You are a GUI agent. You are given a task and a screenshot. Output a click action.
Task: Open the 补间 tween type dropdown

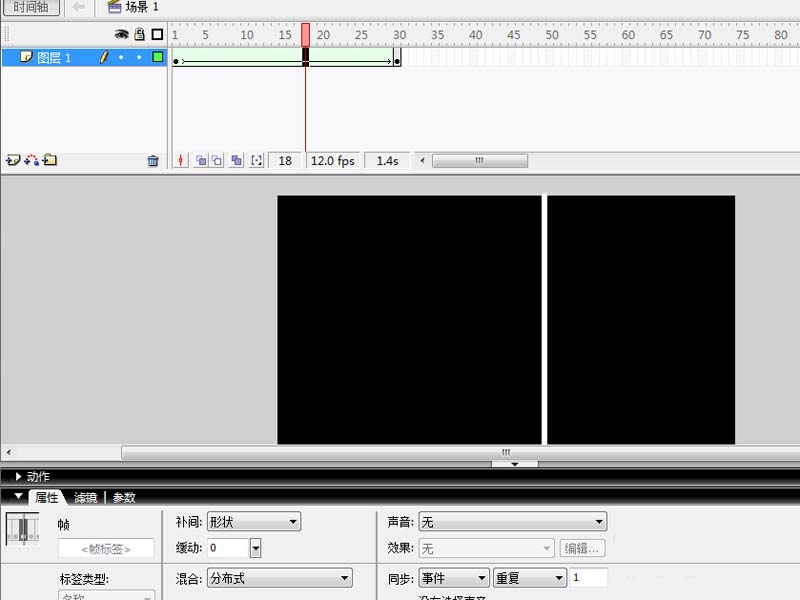point(253,522)
